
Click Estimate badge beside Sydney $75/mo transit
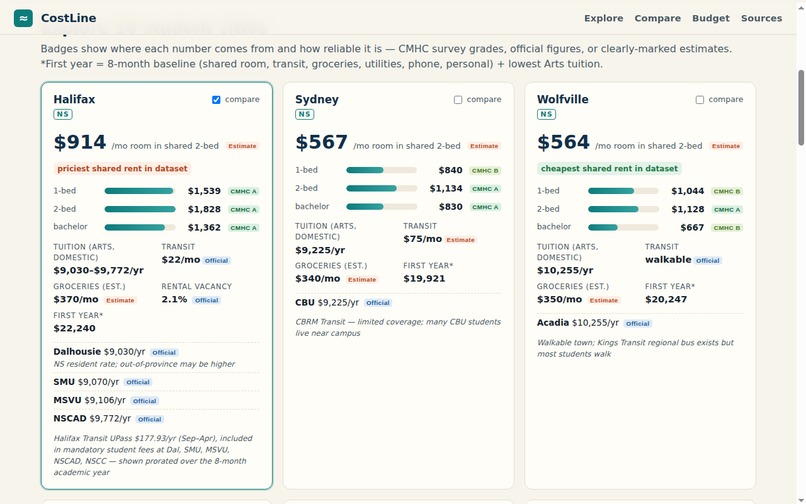[461, 240]
